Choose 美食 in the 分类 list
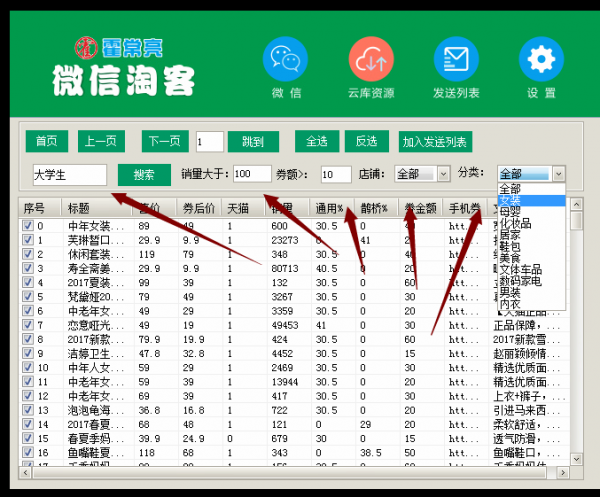 point(531,257)
